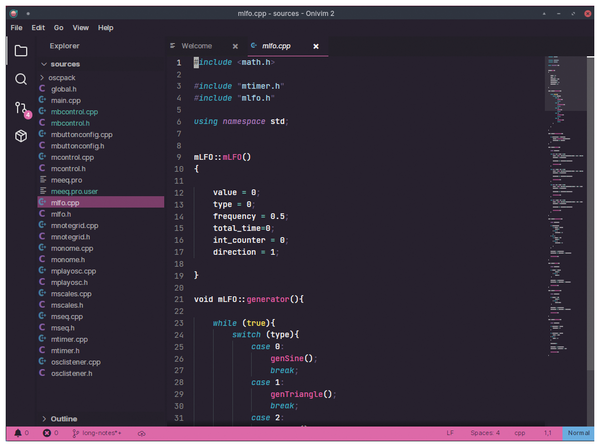Close the mlfo.cpp tab
This screenshot has height=447, width=600.
point(316,46)
